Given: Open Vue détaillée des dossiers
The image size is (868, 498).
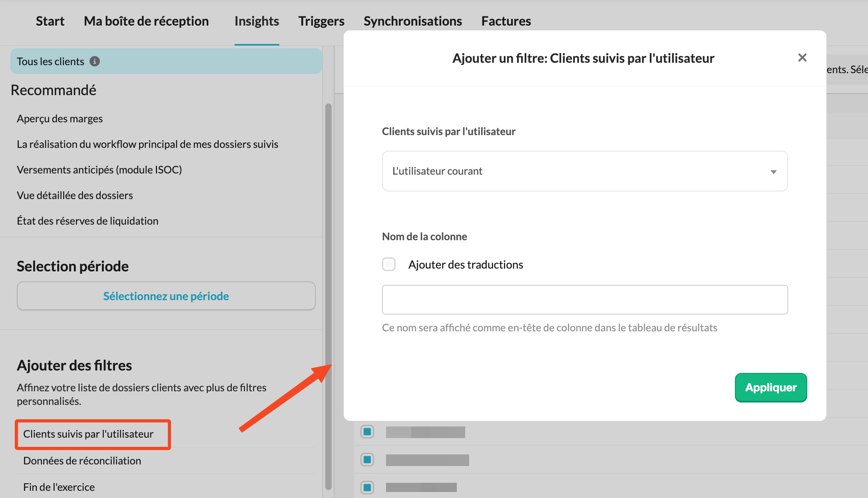Looking at the screenshot, I should click(75, 195).
